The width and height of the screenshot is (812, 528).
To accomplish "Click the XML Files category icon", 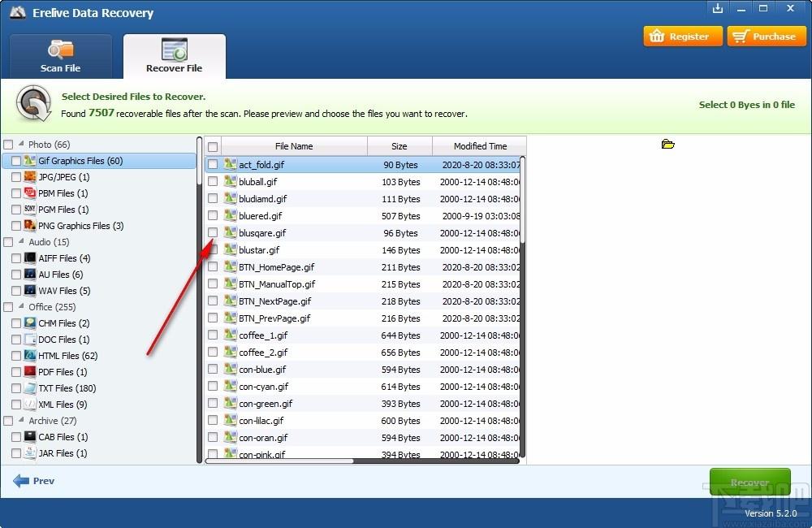I will (30, 405).
